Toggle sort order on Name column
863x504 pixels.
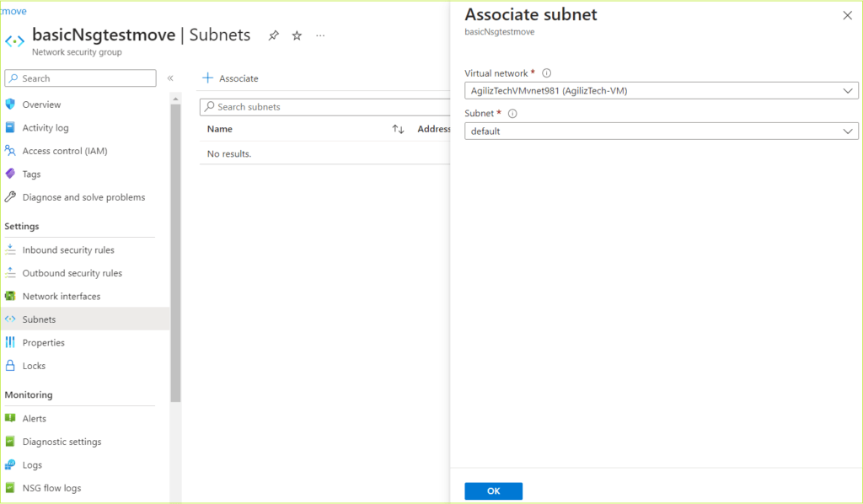point(399,129)
